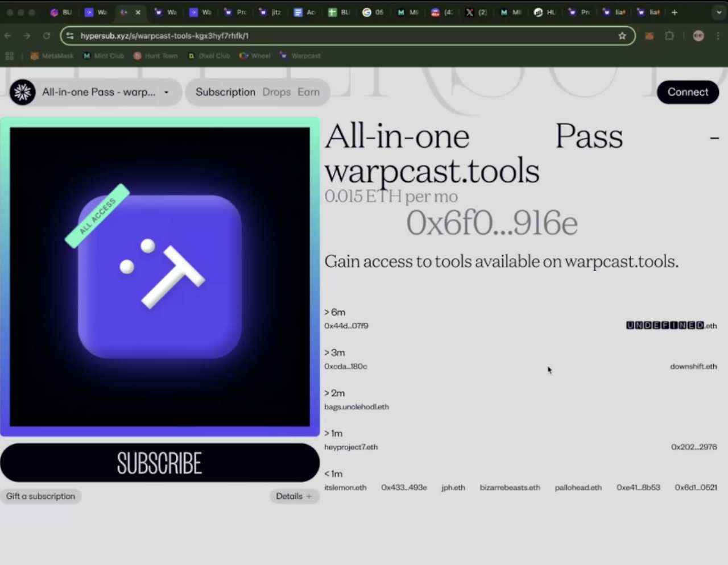Bookmark this page with the star
Image resolution: width=728 pixels, height=565 pixels.
pos(622,36)
